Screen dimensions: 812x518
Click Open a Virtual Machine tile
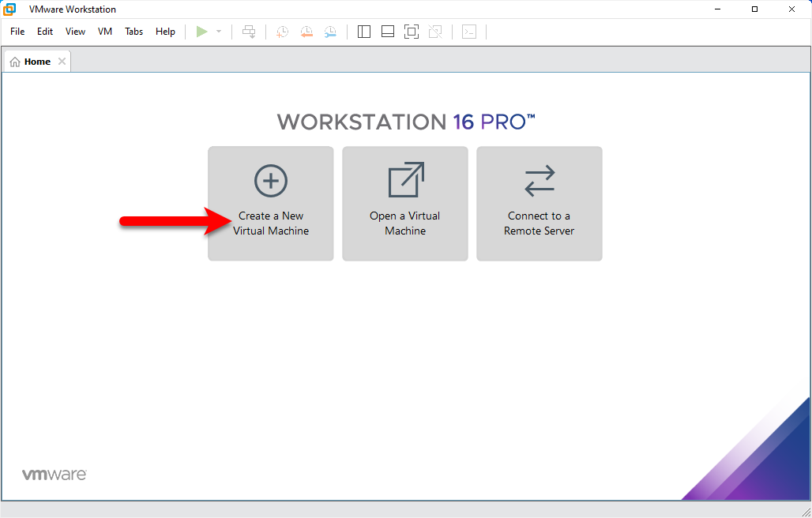point(405,204)
